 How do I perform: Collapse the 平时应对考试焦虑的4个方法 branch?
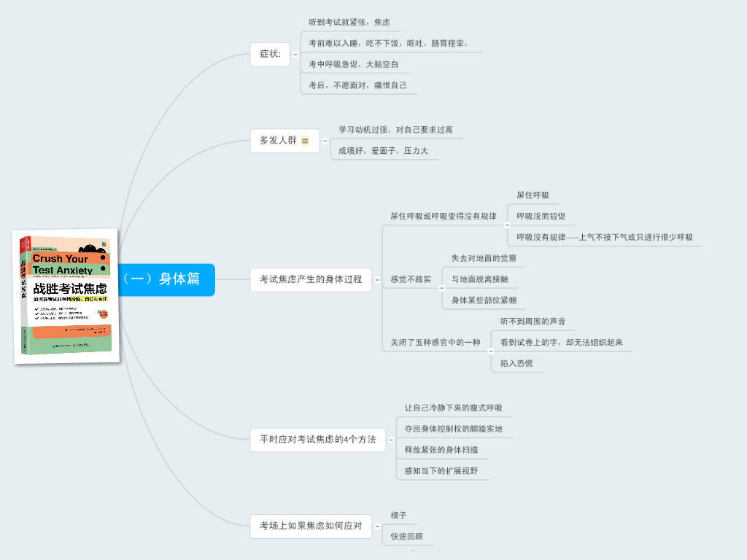[392, 440]
